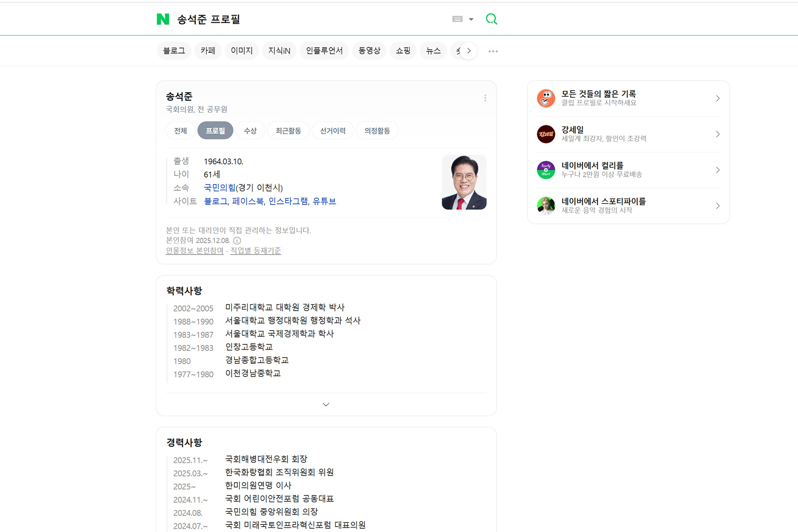Open the 국민의힘 party link
The height and width of the screenshot is (532, 798).
coord(219,188)
